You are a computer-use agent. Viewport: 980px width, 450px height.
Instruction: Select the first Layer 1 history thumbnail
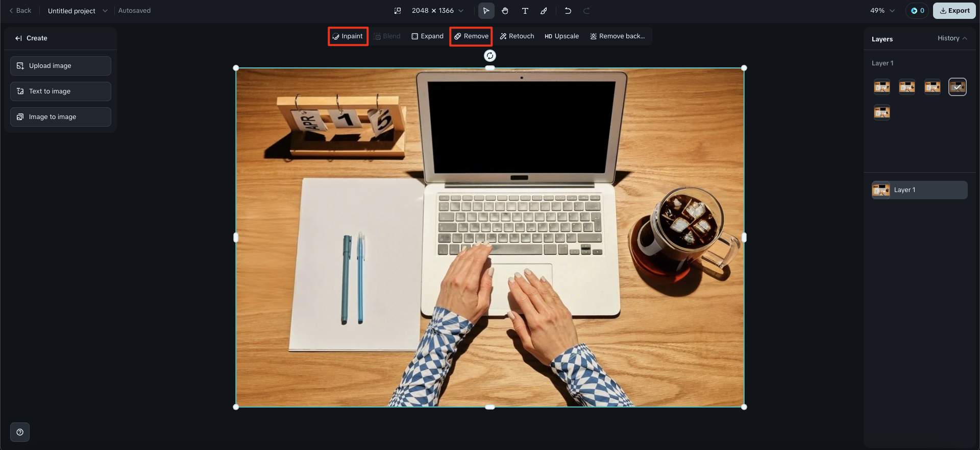882,87
